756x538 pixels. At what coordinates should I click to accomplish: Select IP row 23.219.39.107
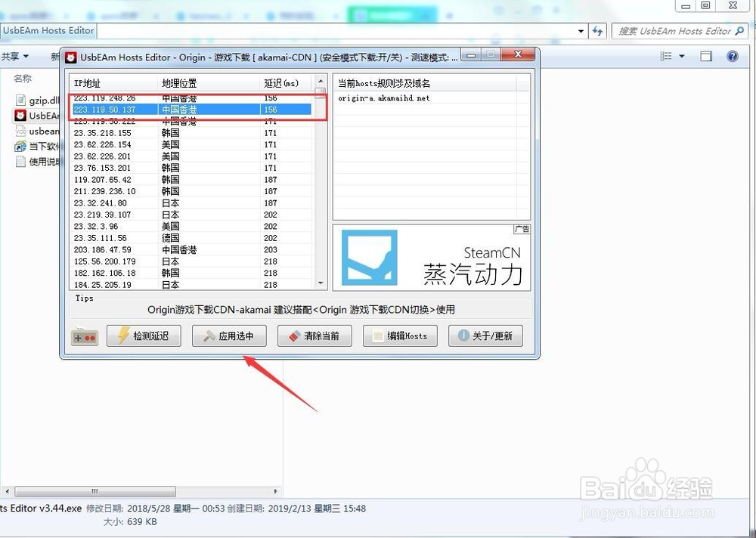(192, 215)
